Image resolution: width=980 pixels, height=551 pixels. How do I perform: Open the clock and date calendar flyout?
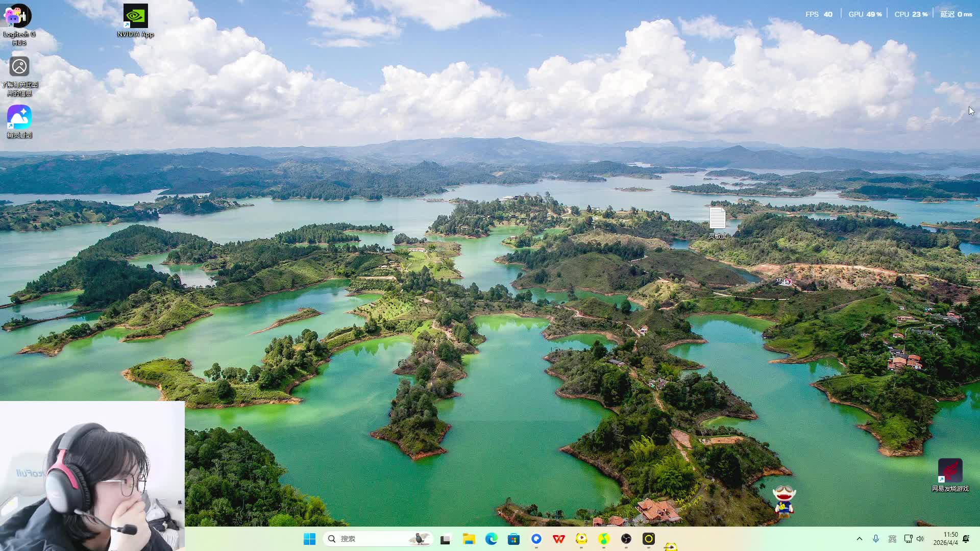[945, 539]
